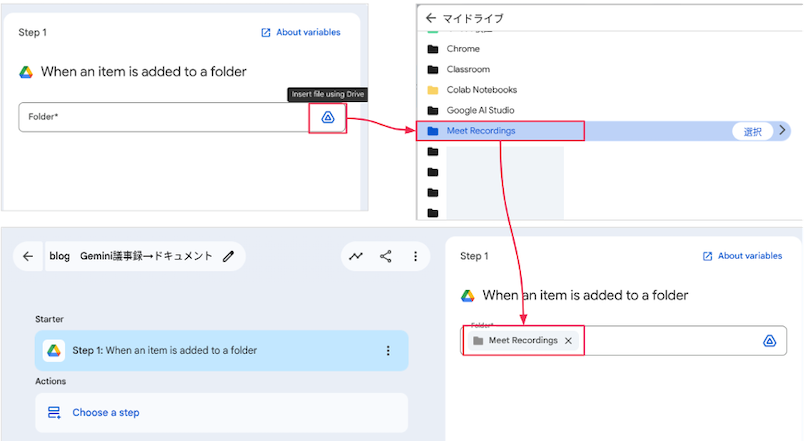Click the share icon in the flow toolbar

386,256
